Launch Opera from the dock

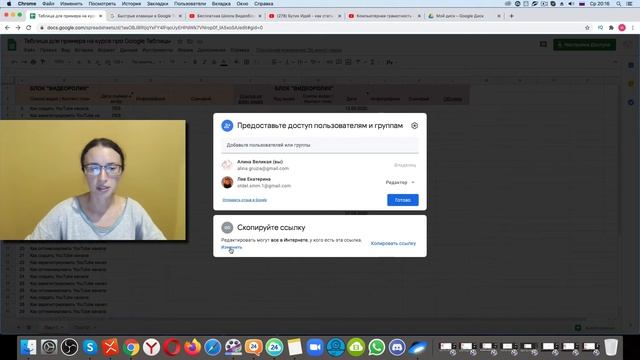click(172, 347)
